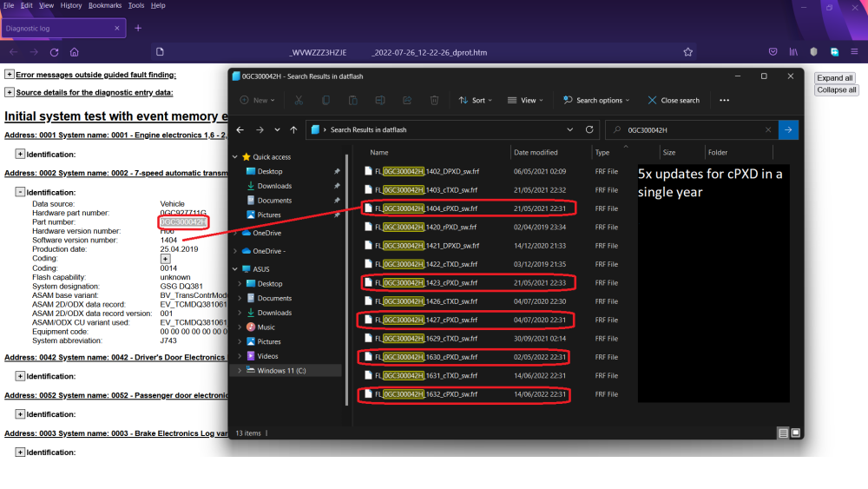Open the History menu in Firefox

point(71,5)
